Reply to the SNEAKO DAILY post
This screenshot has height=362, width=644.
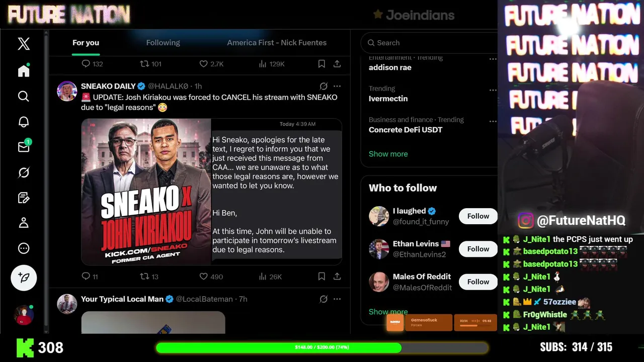pyautogui.click(x=86, y=277)
